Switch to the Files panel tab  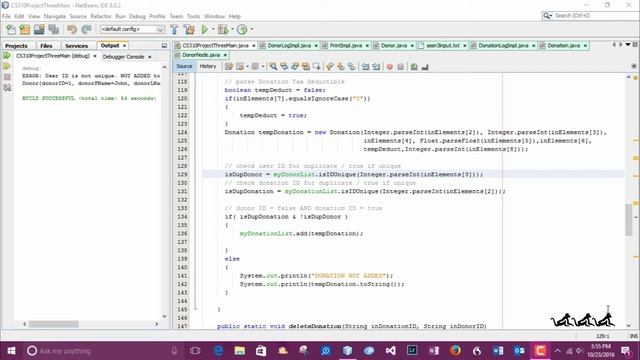[46, 46]
